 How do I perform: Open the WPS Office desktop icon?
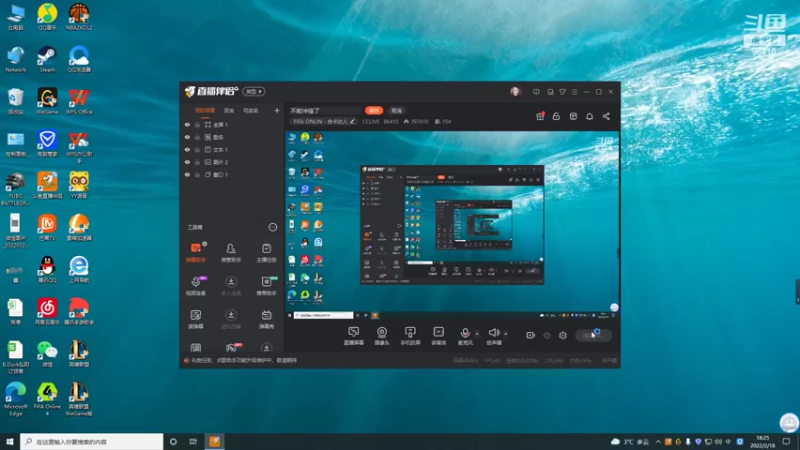pos(79,101)
